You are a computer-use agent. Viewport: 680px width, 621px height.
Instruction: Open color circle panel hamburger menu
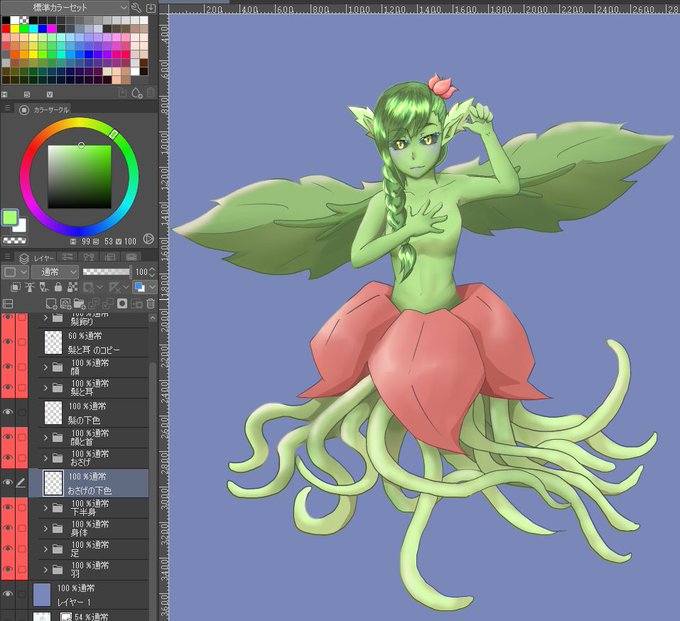(7, 108)
